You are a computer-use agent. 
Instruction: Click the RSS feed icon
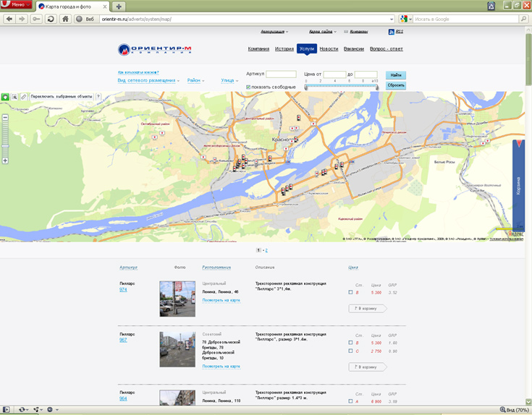click(392, 33)
